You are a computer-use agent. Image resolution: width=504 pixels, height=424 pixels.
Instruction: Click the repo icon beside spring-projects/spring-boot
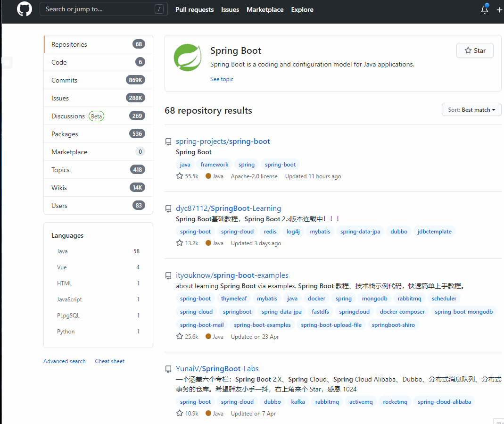[x=168, y=142]
